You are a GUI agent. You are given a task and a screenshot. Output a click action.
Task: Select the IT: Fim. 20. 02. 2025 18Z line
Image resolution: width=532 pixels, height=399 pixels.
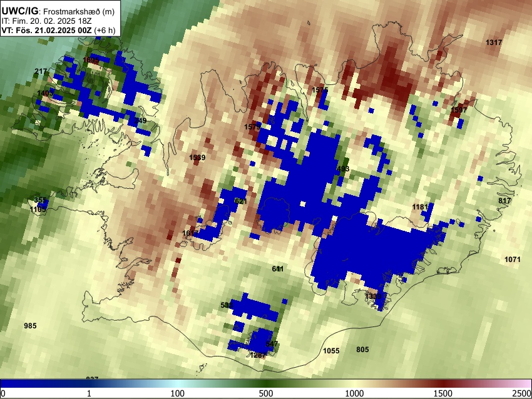tap(46, 21)
